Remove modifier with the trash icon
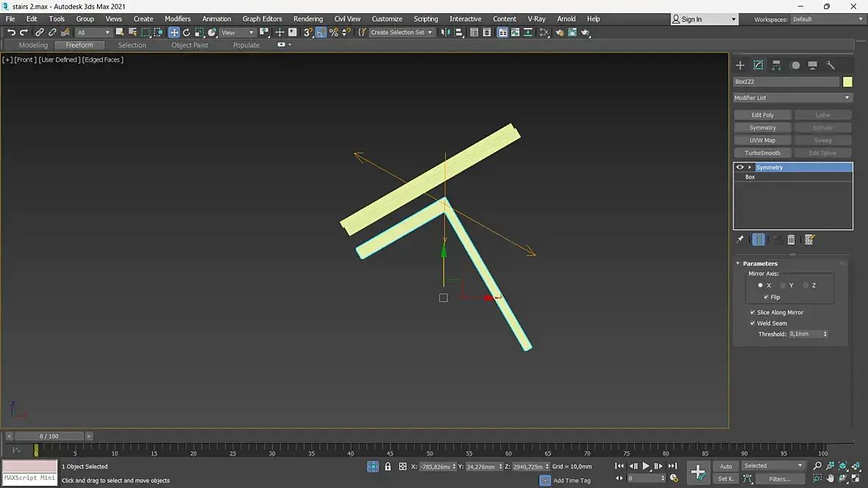The height and width of the screenshot is (488, 868). (x=791, y=240)
